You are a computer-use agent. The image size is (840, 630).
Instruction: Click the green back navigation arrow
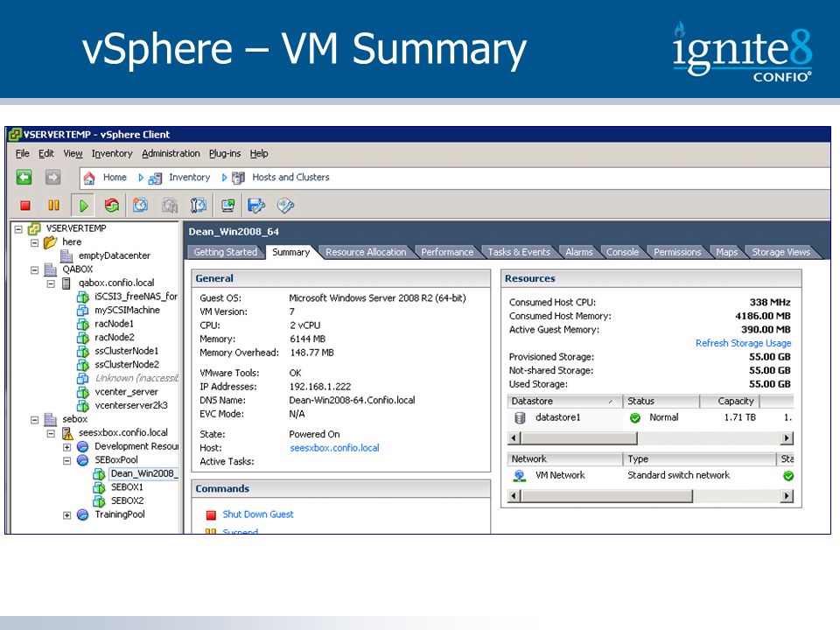click(24, 178)
